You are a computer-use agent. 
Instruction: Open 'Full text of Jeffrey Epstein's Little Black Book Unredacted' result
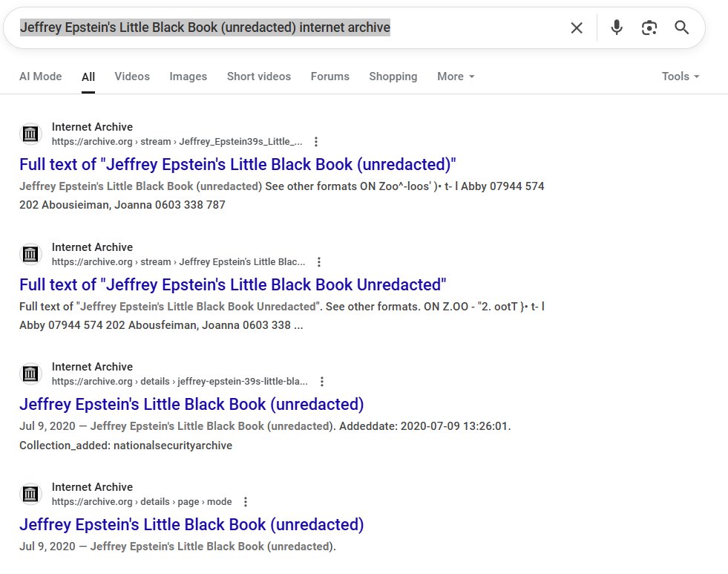coord(232,284)
